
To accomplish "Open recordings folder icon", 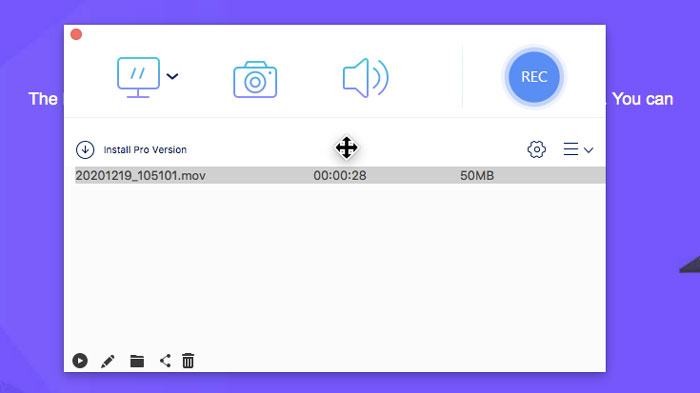I will 137,361.
